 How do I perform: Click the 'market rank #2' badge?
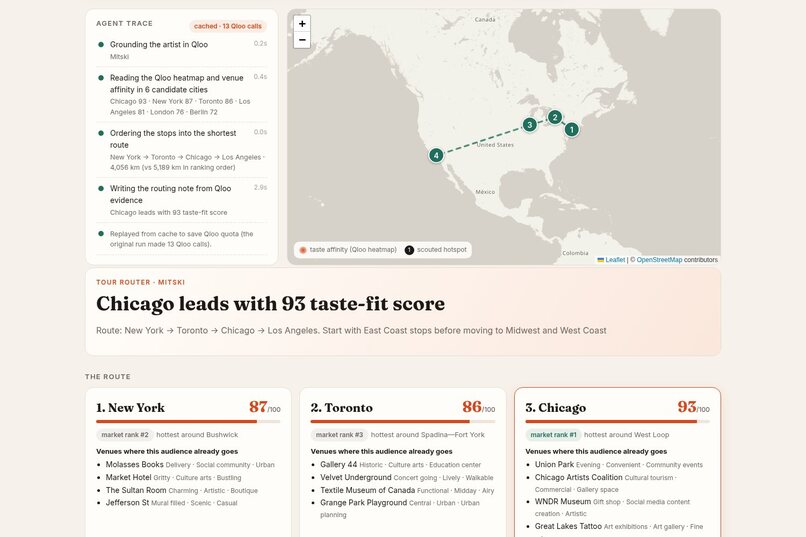[125, 435]
